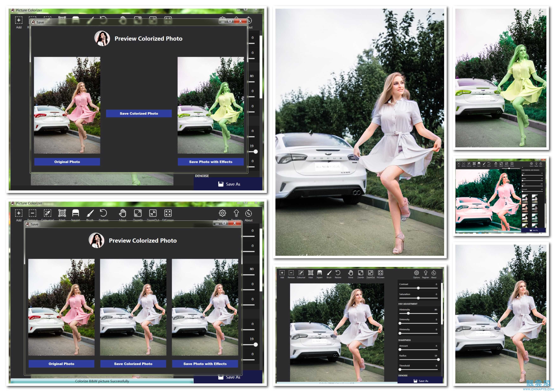Activate Brush tool in gray-dress editor window
Screen dimensions: 555x392
click(x=329, y=273)
